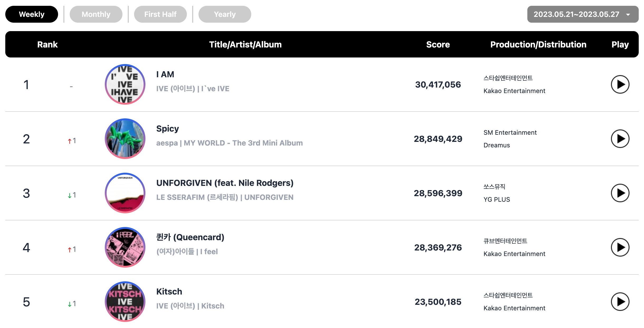This screenshot has height=328, width=644.
Task: Click the Score column header
Action: [438, 45]
